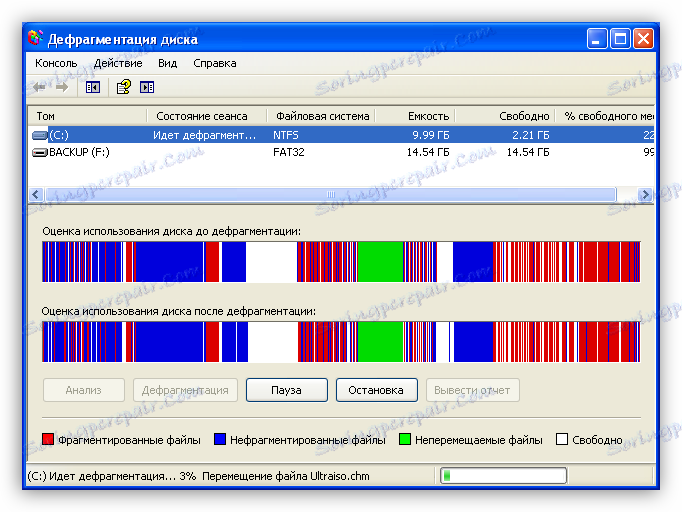The width and height of the screenshot is (682, 512).
Task: Click the Disk Defragmenter title bar icon
Action: (x=36, y=38)
